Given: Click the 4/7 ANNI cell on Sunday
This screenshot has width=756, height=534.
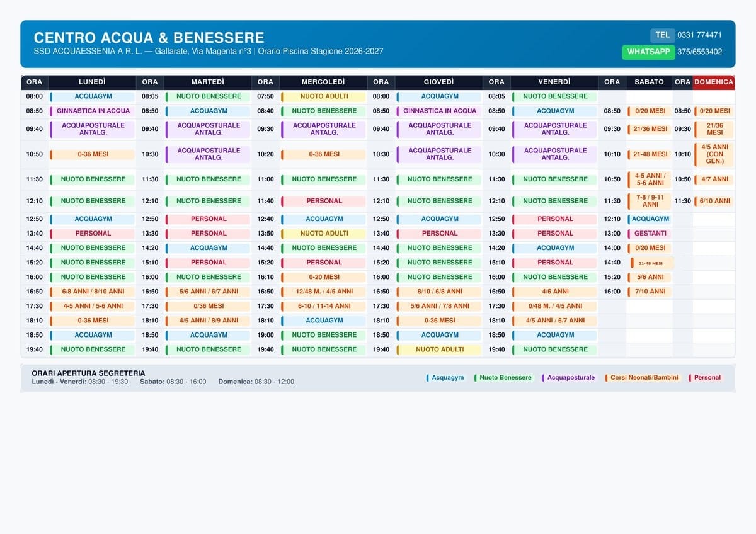Looking at the screenshot, I should tap(714, 179).
